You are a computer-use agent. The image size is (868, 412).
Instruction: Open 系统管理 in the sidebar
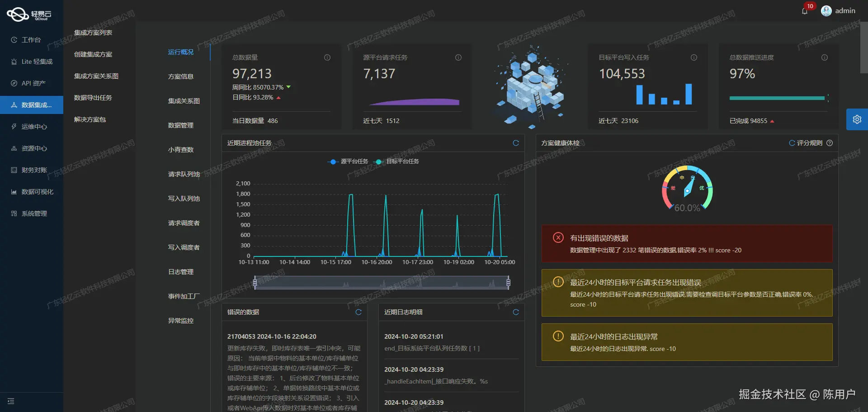point(32,213)
